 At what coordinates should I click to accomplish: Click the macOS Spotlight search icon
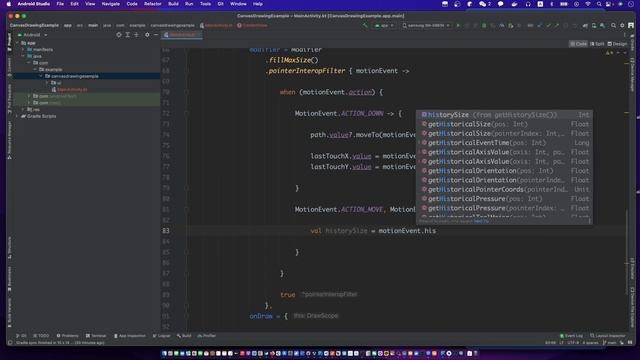[x=599, y=4]
